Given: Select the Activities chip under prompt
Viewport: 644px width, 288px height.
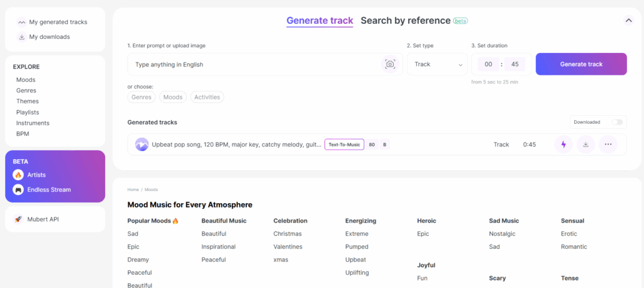Looking at the screenshot, I should pos(207,97).
